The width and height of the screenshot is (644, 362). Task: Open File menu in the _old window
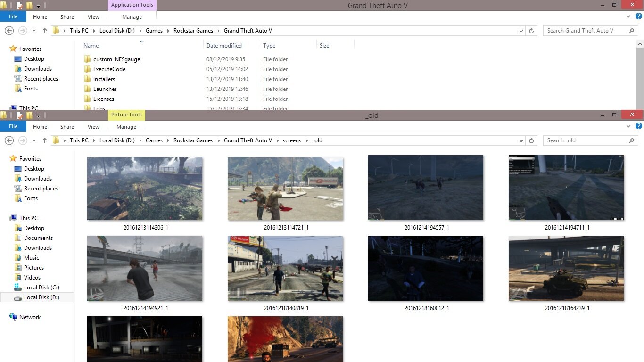click(13, 126)
